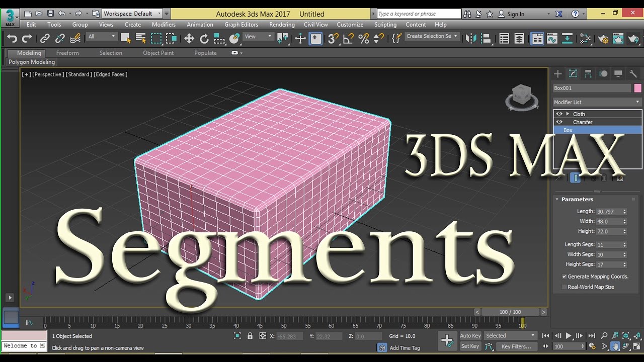Click the Length Segs spinner arrows
644x362 pixels.
pyautogui.click(x=624, y=244)
